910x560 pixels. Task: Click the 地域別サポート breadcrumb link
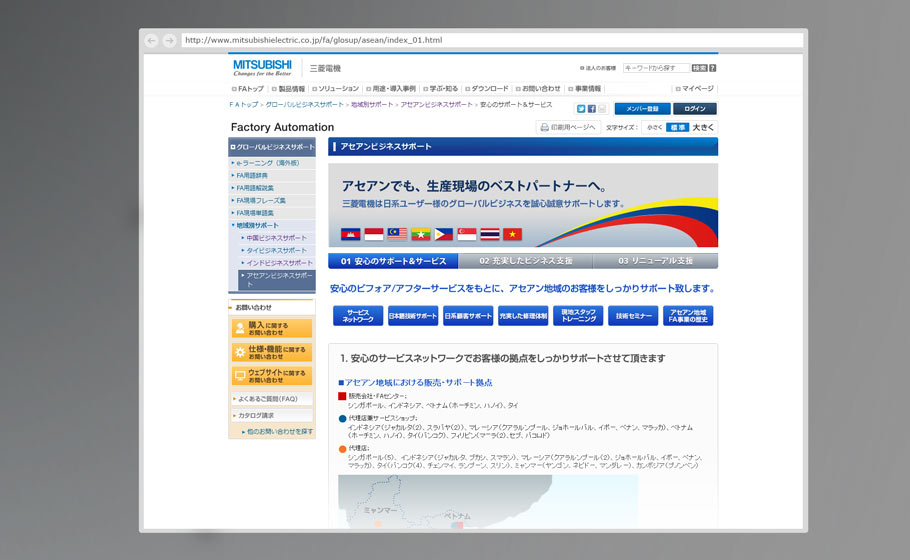[x=372, y=105]
